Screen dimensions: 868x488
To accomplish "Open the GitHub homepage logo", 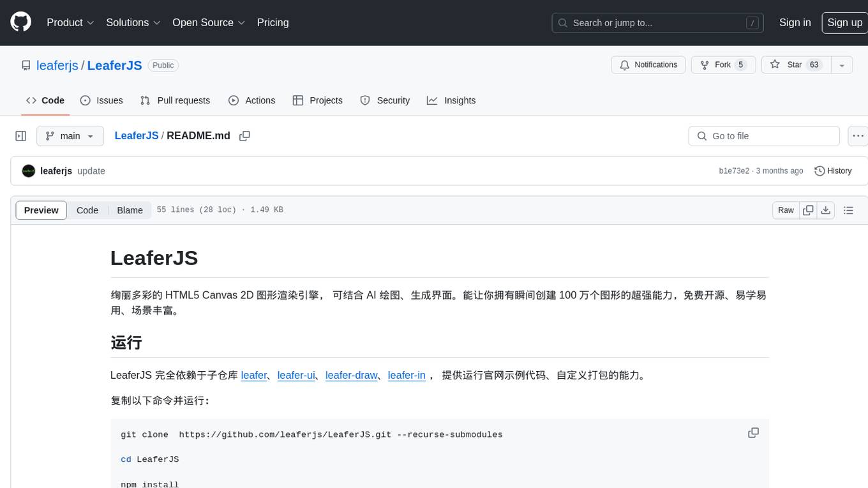I will tap(20, 22).
